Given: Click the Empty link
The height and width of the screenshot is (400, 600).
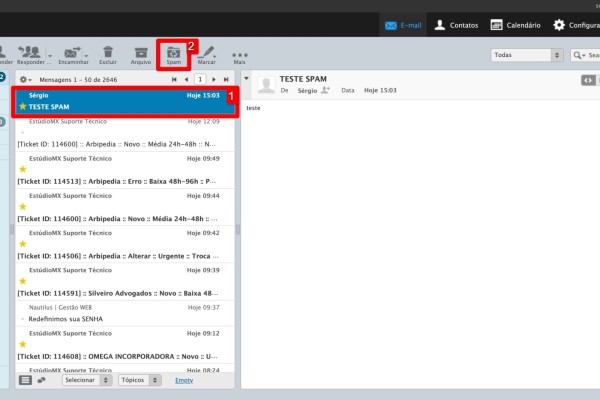Looking at the screenshot, I should [184, 380].
